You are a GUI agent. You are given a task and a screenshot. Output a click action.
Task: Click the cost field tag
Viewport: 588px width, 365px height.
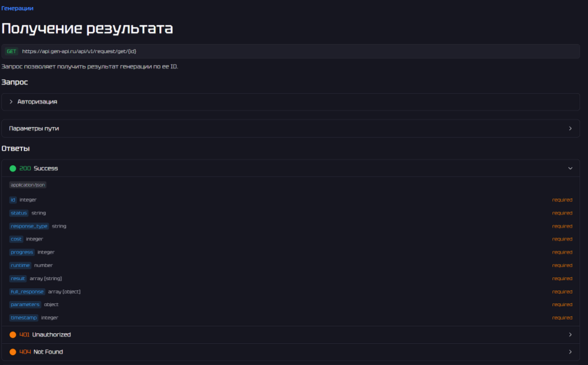coord(16,239)
